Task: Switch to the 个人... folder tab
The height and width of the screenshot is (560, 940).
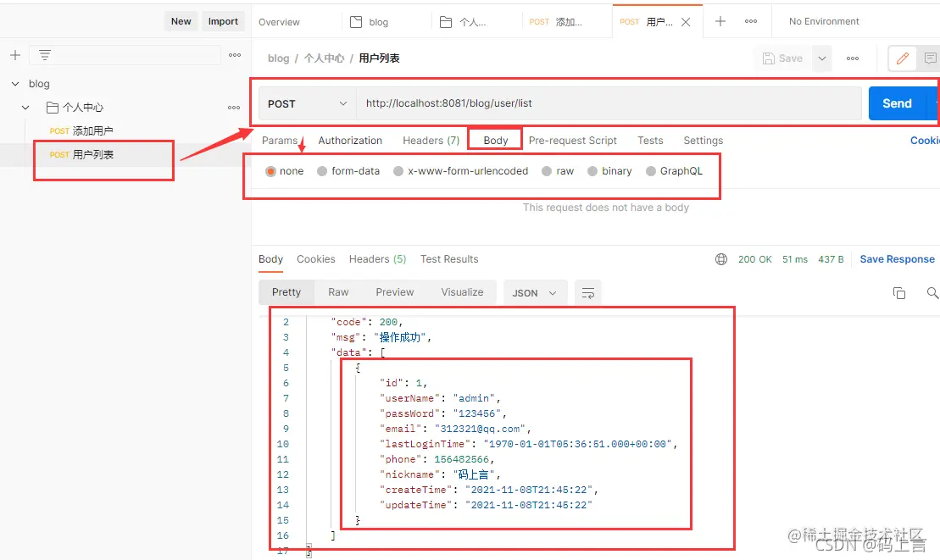Action: point(463,22)
